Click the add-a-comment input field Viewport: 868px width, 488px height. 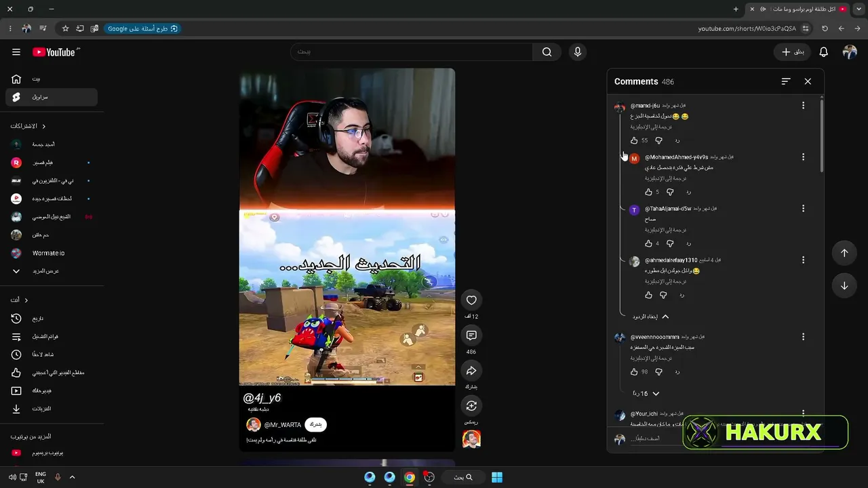pos(654,439)
